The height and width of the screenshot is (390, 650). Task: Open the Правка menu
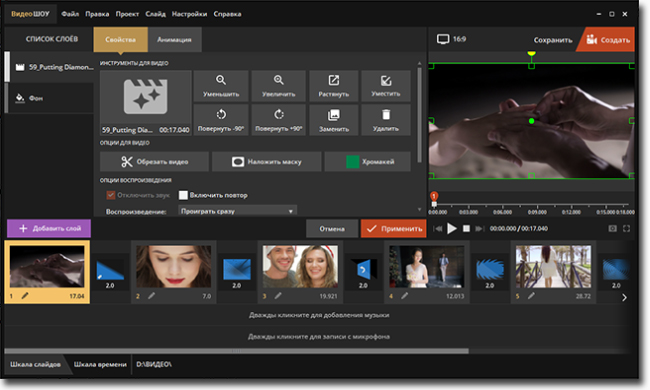coord(97,14)
